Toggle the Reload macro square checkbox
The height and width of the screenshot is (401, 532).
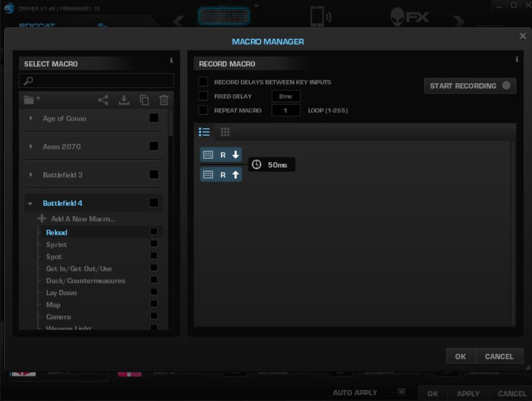[154, 232]
